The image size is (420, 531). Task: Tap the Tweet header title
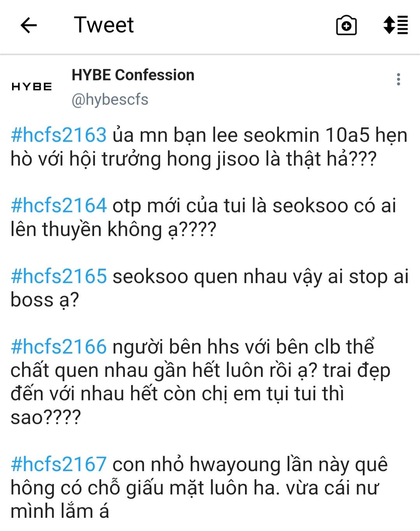[104, 25]
